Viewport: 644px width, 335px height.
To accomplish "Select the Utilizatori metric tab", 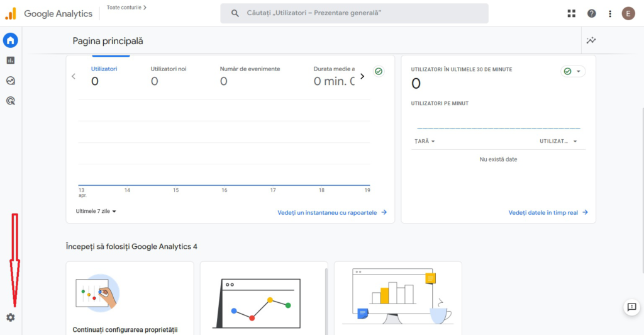I will (104, 76).
